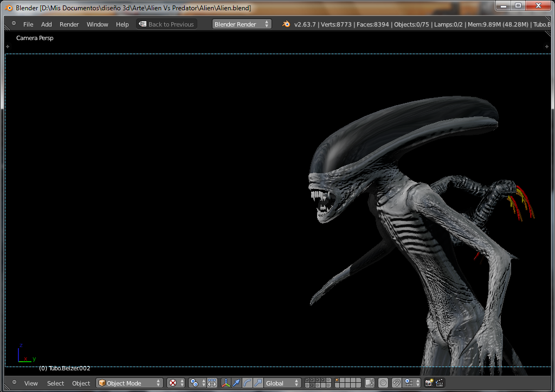Click the OpenGL render image camera icon
555x392 pixels.
click(x=429, y=383)
